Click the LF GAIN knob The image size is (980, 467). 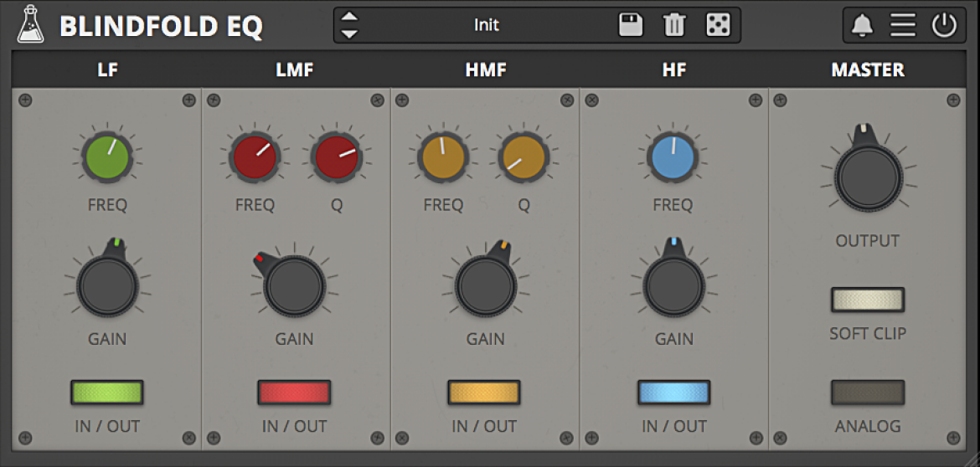click(x=107, y=286)
